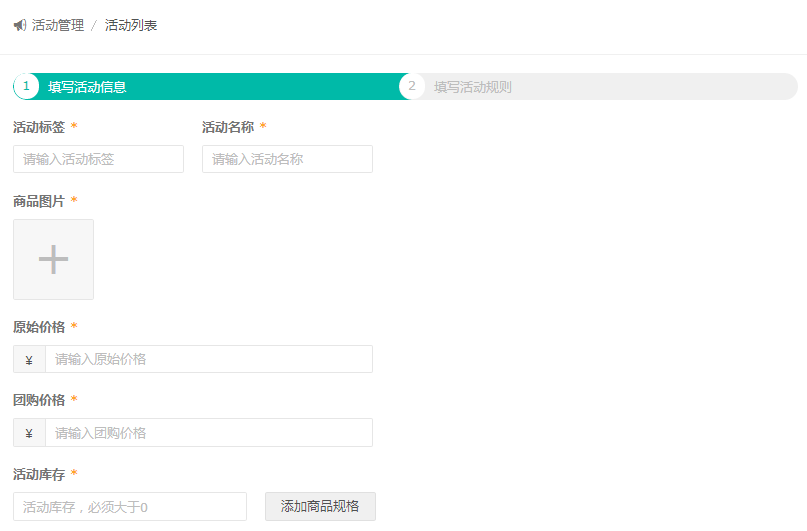
Task: Focus the 活动名称 input field
Action: [287, 159]
